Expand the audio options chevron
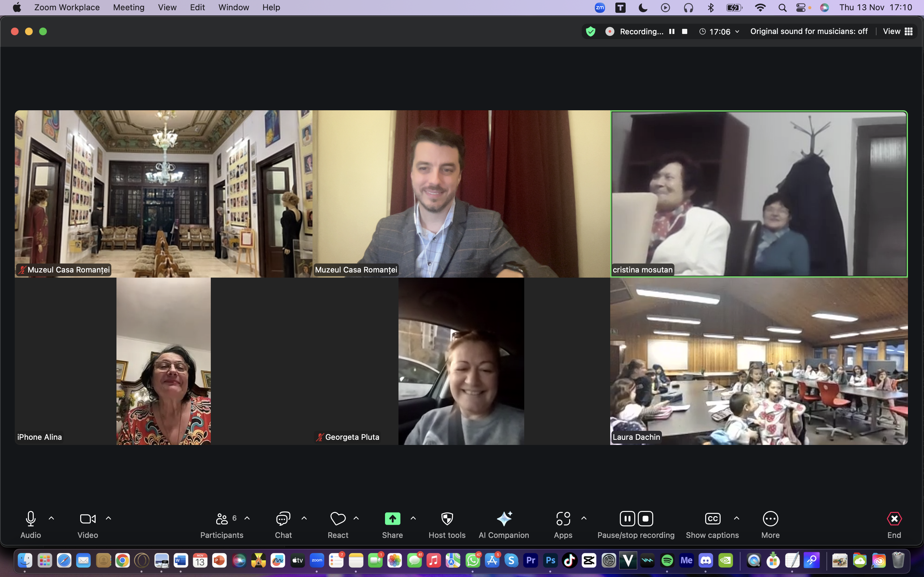The width and height of the screenshot is (924, 577). click(x=52, y=518)
